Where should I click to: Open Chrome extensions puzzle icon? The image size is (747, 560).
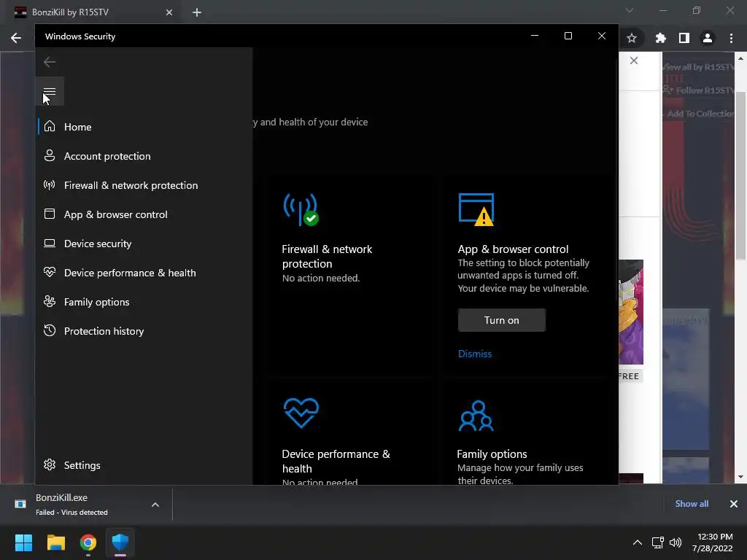[x=661, y=38]
